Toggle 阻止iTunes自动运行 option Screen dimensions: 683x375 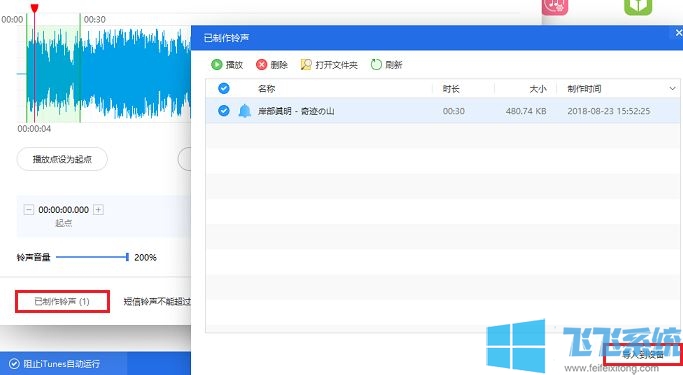(x=54, y=364)
